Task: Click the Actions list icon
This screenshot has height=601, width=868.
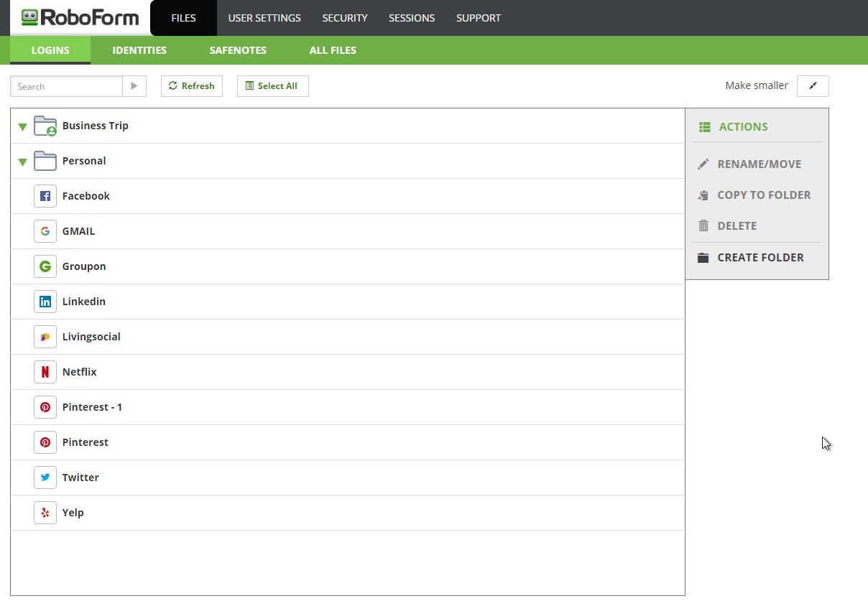Action: point(704,127)
